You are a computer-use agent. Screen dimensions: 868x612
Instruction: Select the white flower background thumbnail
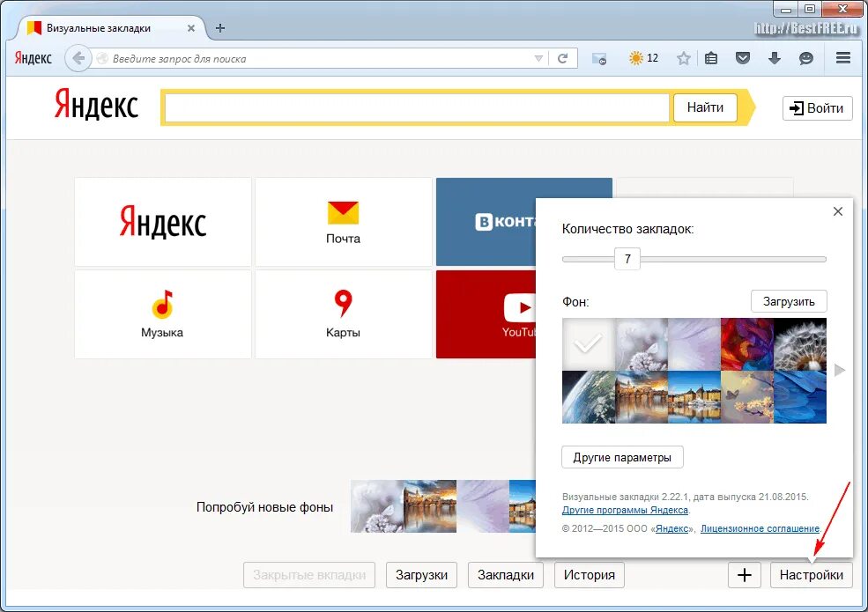[x=642, y=344]
